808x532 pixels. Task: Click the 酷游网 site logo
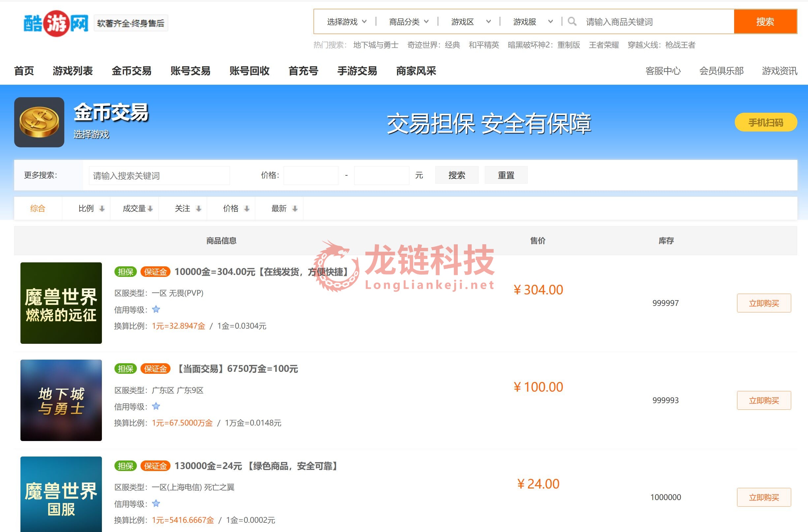(56, 23)
